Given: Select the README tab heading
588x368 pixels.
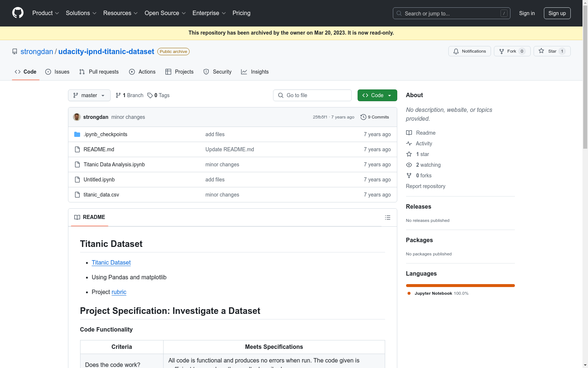Looking at the screenshot, I should click(90, 217).
